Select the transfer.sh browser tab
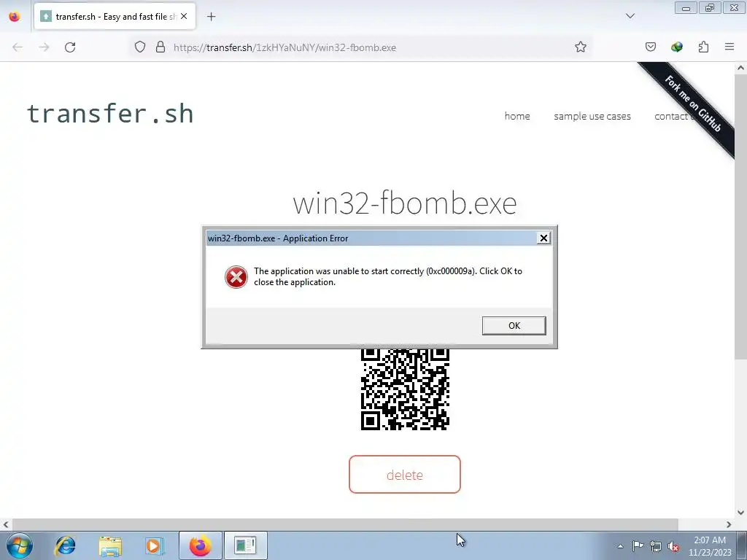Viewport: 747px width, 560px height. [x=115, y=17]
